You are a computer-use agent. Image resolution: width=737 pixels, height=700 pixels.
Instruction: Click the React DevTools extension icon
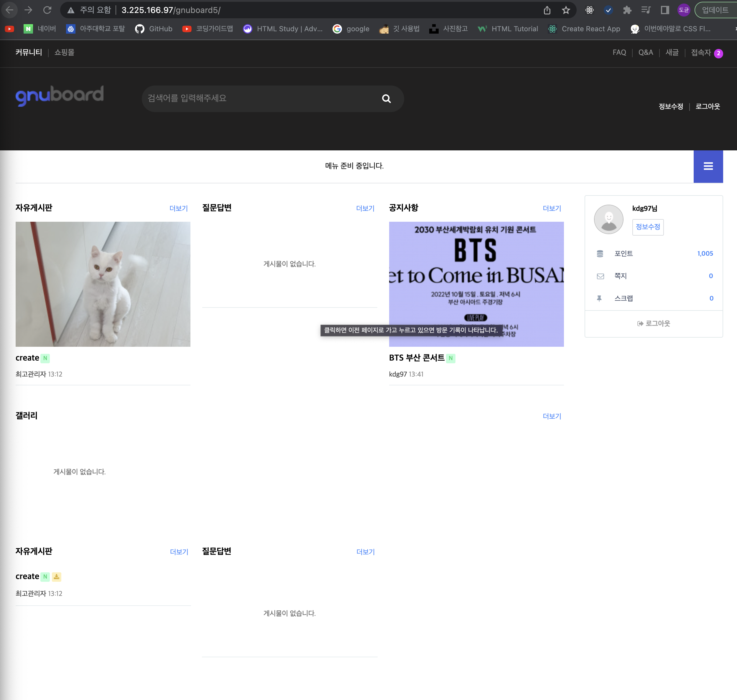[x=589, y=10]
